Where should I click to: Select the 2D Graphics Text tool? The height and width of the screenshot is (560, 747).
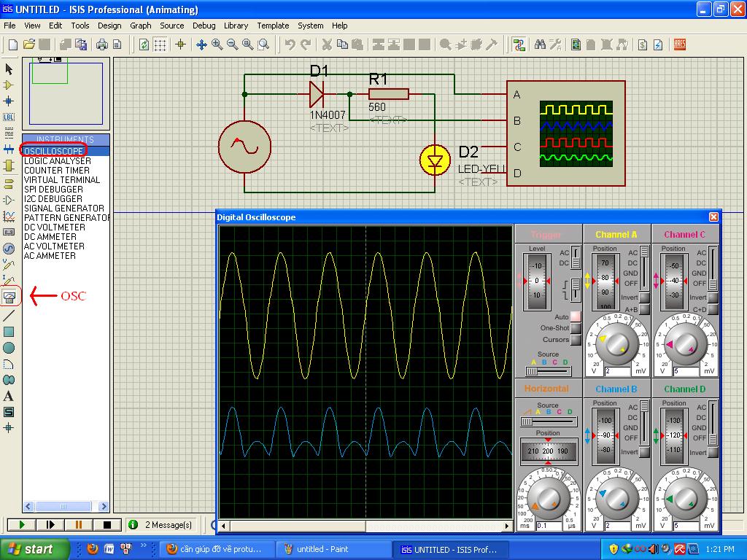pos(9,396)
